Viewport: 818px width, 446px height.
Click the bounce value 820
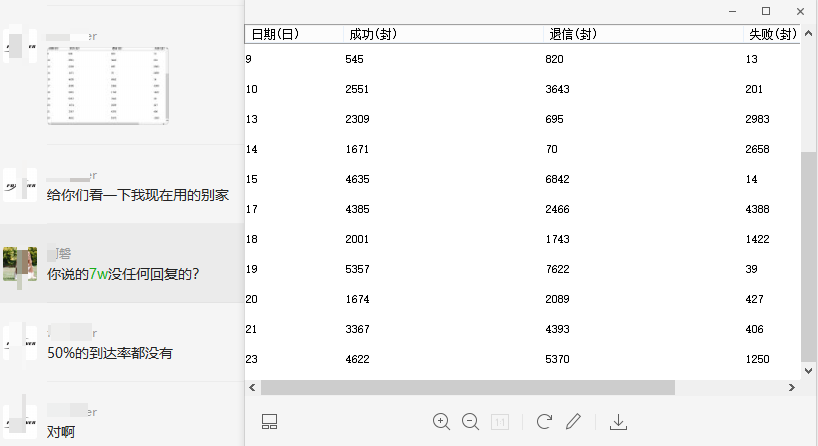(x=554, y=59)
